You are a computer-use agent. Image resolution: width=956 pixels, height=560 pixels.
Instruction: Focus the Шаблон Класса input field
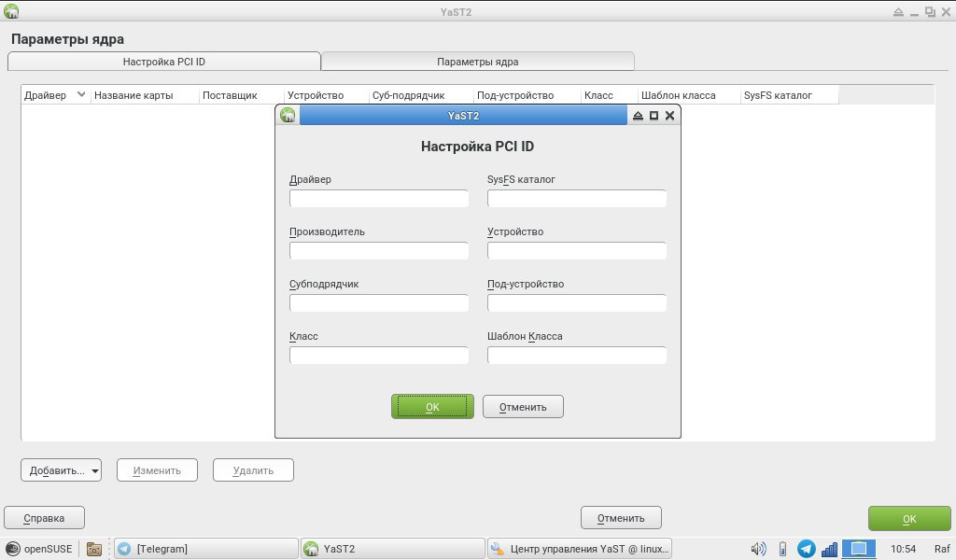(577, 356)
